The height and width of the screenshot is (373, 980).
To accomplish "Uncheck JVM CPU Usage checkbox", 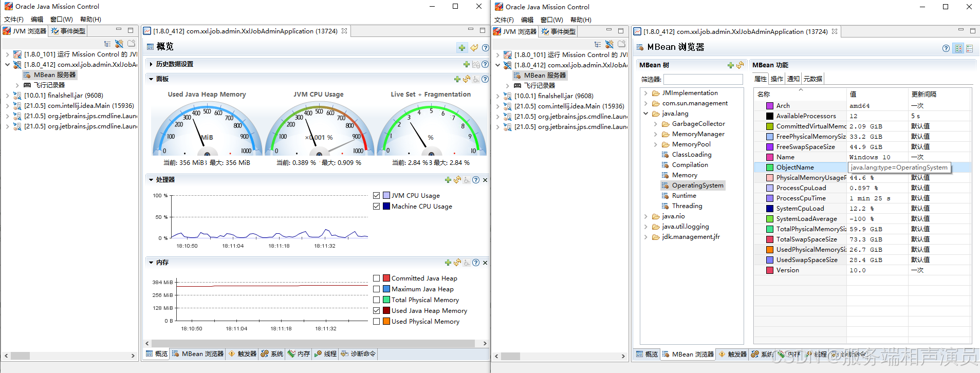I will coord(377,196).
